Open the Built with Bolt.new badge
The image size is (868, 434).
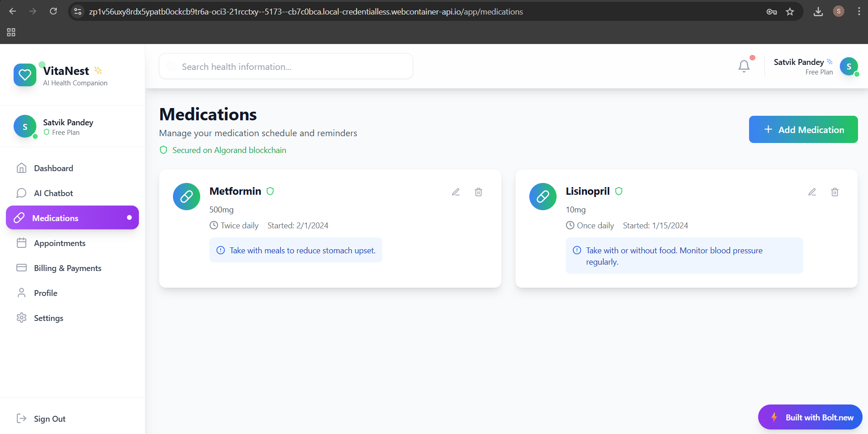coord(810,417)
